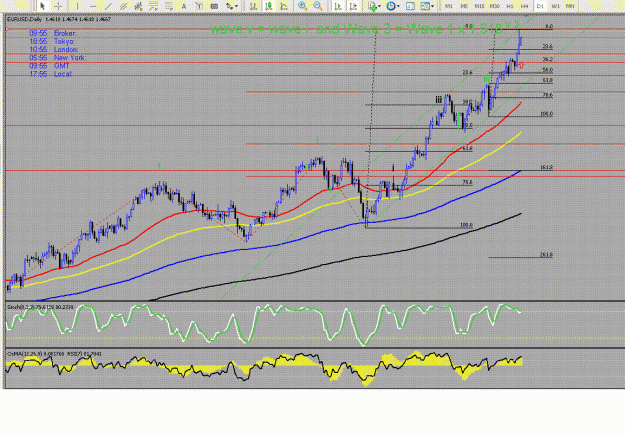Open the Indicators list icon
Viewport: 625px width, 437px height.
372,6
